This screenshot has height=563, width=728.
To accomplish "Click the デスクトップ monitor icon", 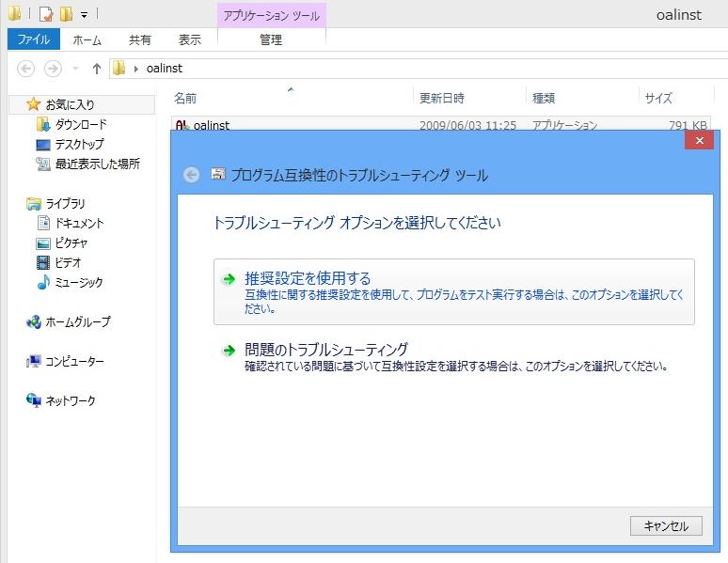I will pos(42,145).
